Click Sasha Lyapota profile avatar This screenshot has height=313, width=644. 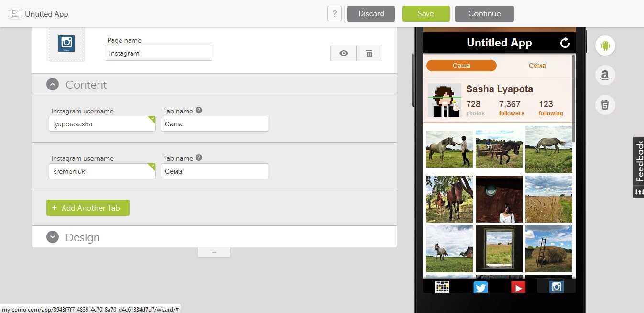[445, 100]
